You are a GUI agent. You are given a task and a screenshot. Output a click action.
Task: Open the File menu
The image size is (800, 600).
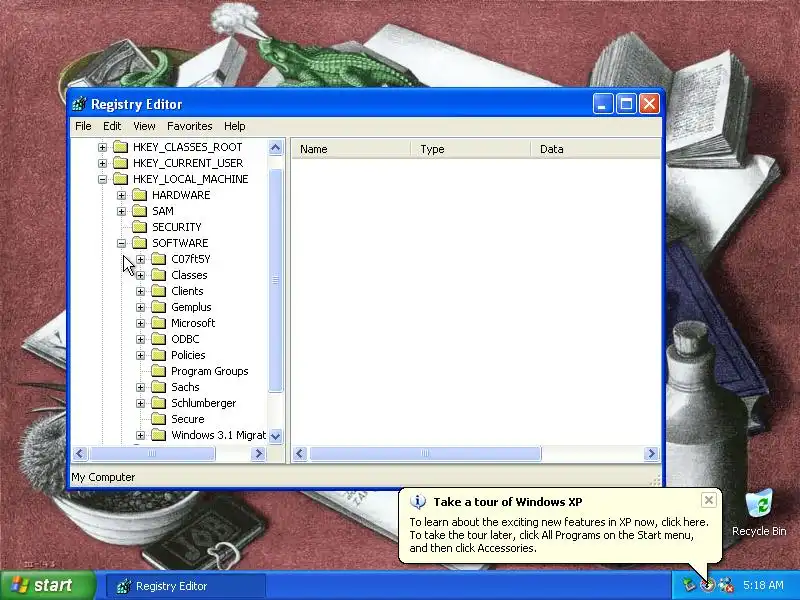coord(83,126)
